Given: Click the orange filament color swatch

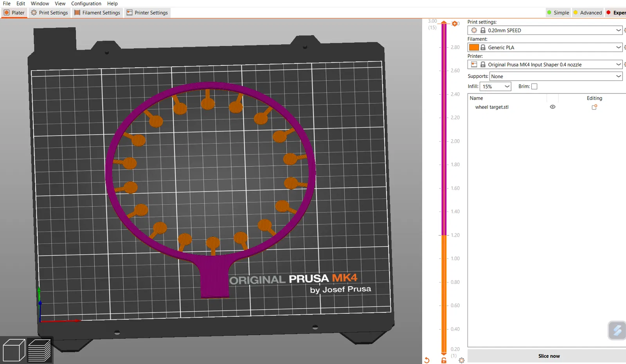Looking at the screenshot, I should tap(474, 47).
